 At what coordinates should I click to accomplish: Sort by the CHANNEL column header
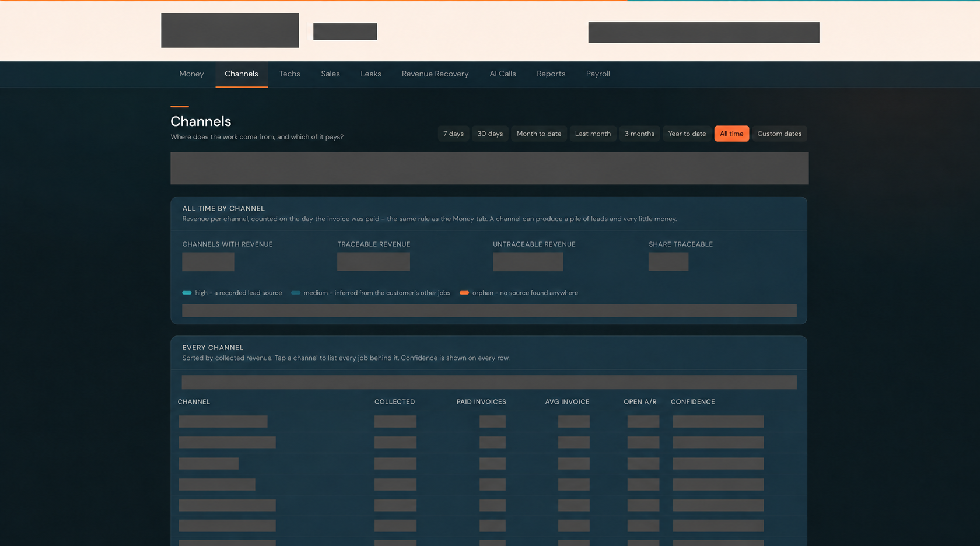194,402
